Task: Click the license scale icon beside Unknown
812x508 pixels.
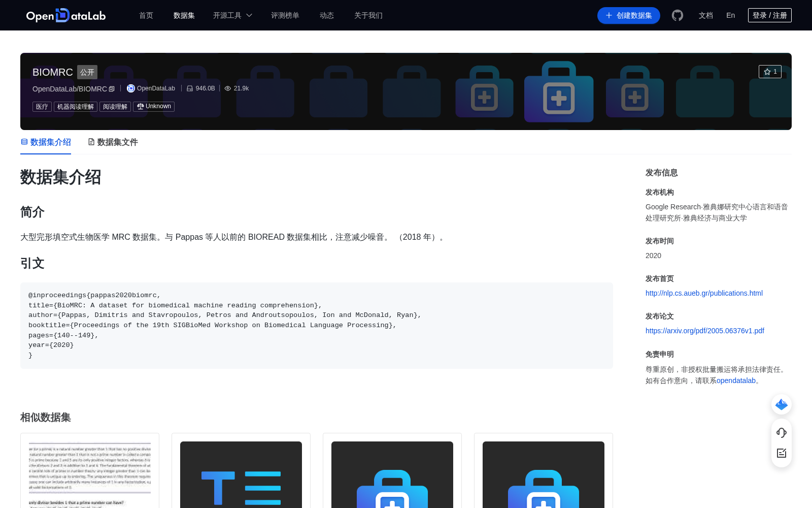Action: pyautogui.click(x=141, y=106)
